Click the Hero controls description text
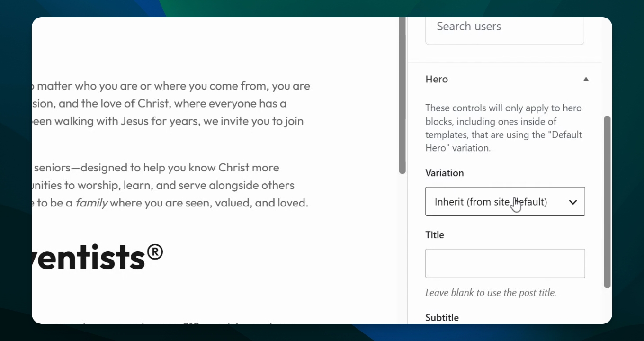Image resolution: width=644 pixels, height=341 pixels. [x=504, y=128]
